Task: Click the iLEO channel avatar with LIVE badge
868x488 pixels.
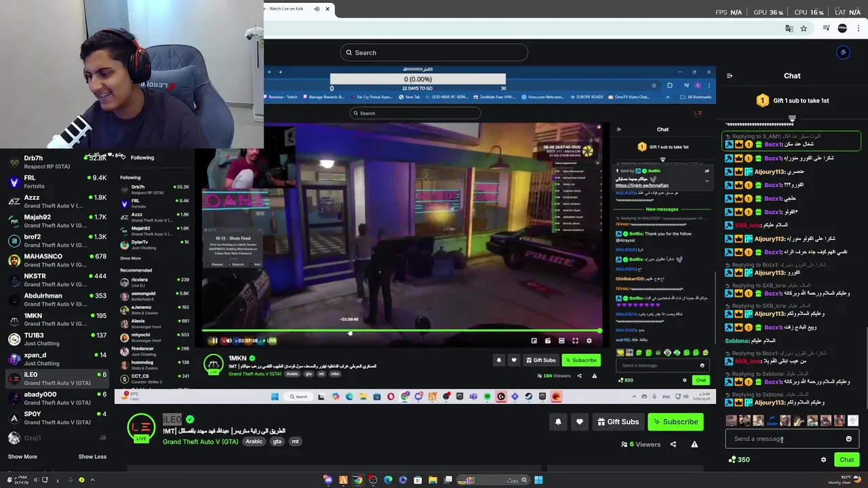Action: click(x=141, y=428)
